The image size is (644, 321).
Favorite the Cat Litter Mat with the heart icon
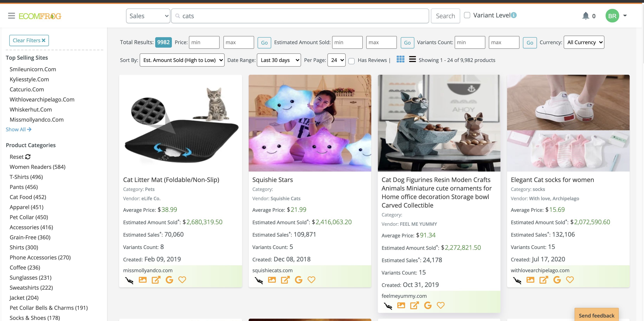click(182, 280)
